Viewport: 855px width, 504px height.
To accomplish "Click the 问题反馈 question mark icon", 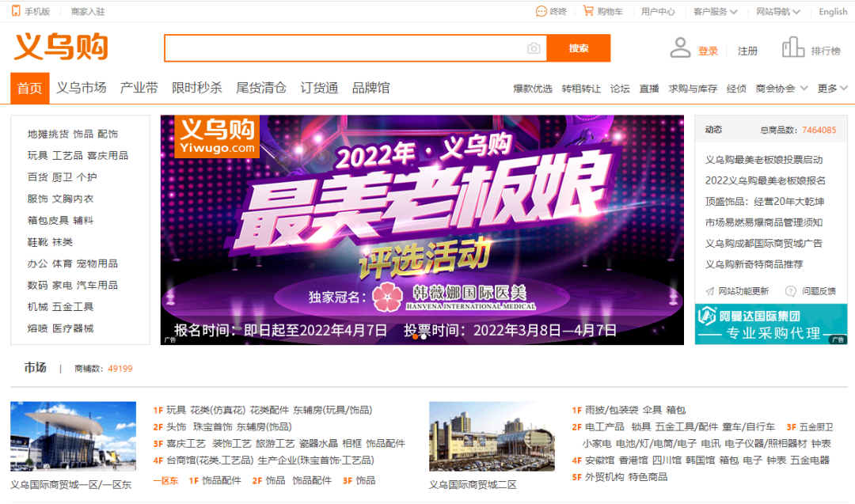I will click(790, 291).
